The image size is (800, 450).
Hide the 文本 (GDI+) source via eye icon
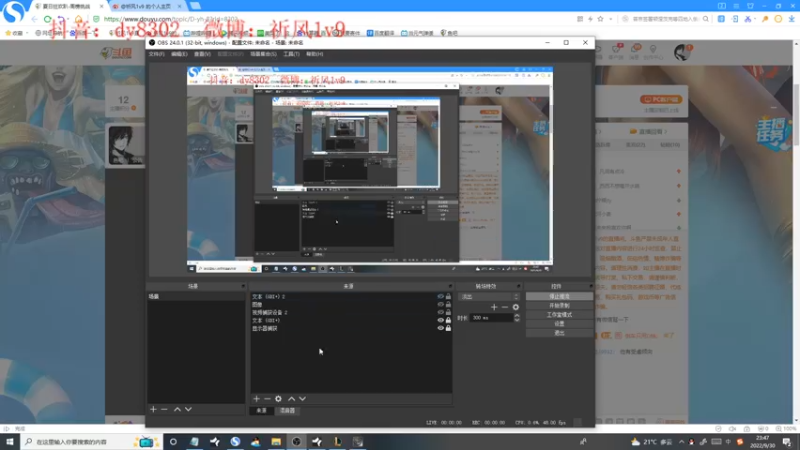click(x=440, y=320)
